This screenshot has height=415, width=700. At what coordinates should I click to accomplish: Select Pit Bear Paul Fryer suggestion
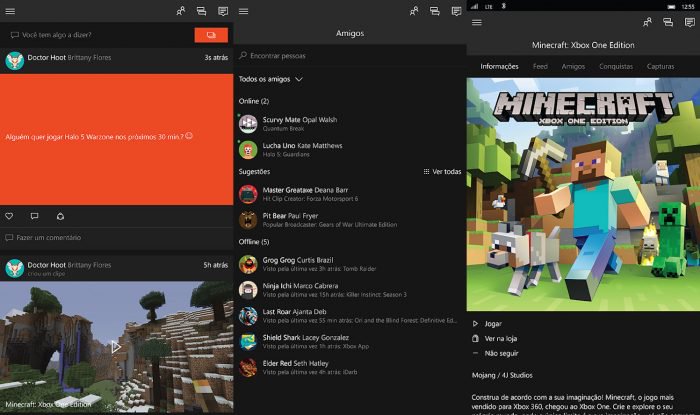coord(350,220)
